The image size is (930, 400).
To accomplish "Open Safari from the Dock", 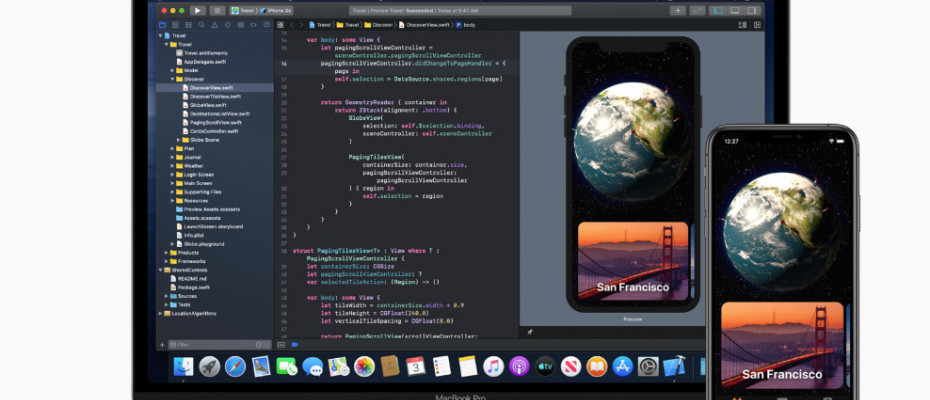I will (x=235, y=366).
